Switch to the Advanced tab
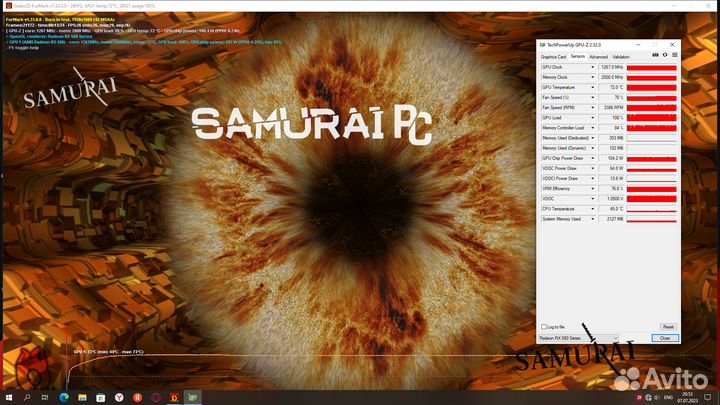Viewport: 720px width, 405px height. click(x=598, y=57)
